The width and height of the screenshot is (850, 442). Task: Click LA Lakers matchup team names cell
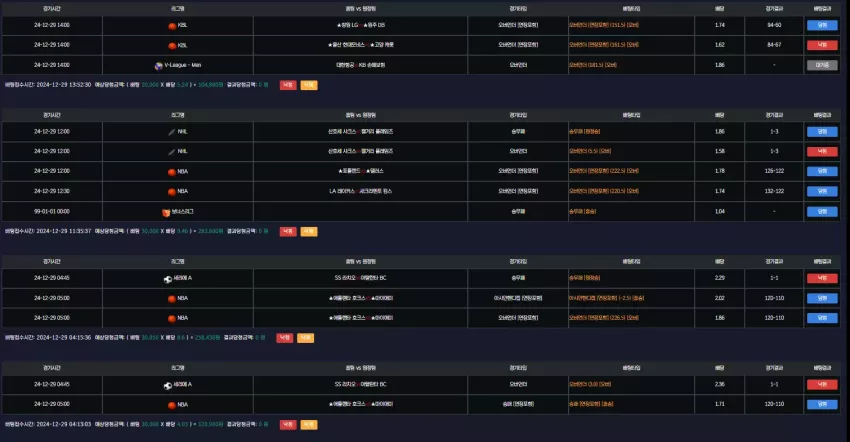tap(360, 191)
